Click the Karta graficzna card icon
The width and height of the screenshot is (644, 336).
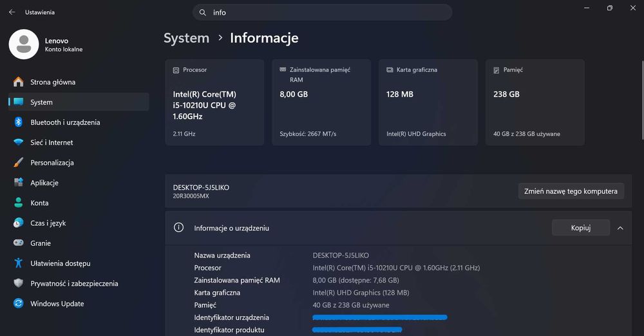pos(390,70)
